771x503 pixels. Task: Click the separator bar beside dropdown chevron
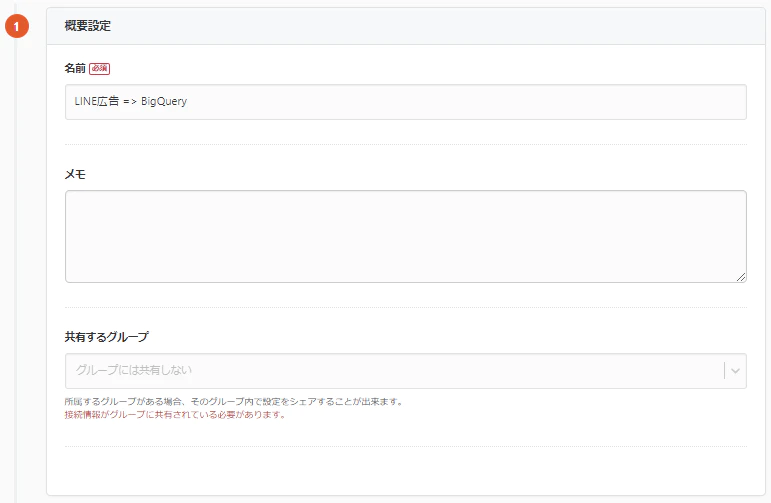pos(724,371)
